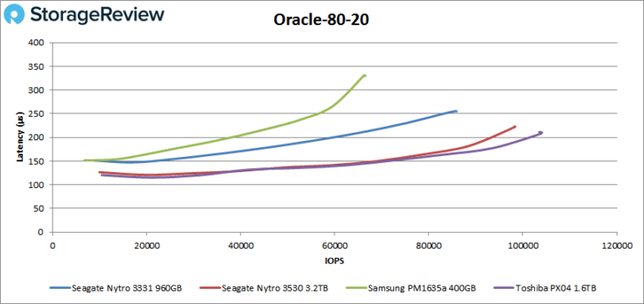Click the blue legend line swatch

[x=60, y=288]
